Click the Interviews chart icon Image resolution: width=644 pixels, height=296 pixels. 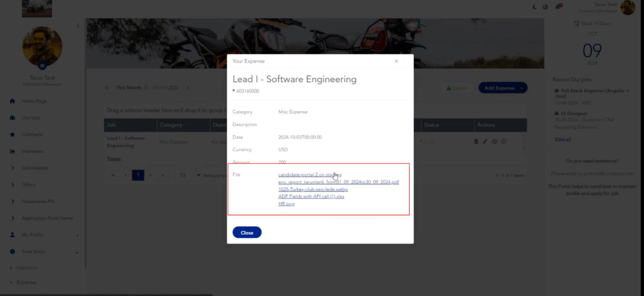pyautogui.click(x=12, y=151)
